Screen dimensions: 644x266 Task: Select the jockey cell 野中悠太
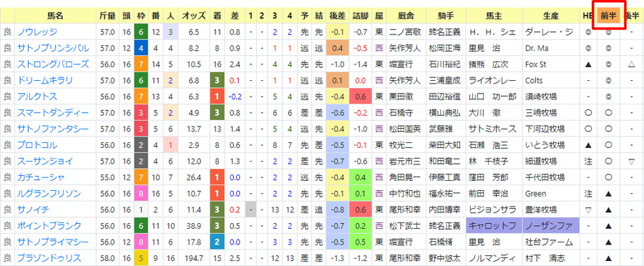coord(446,258)
